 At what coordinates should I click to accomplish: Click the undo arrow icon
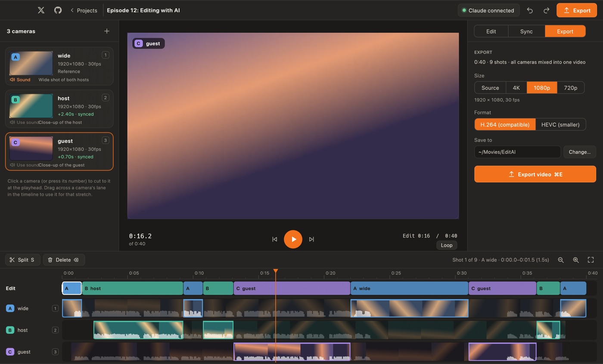[530, 10]
